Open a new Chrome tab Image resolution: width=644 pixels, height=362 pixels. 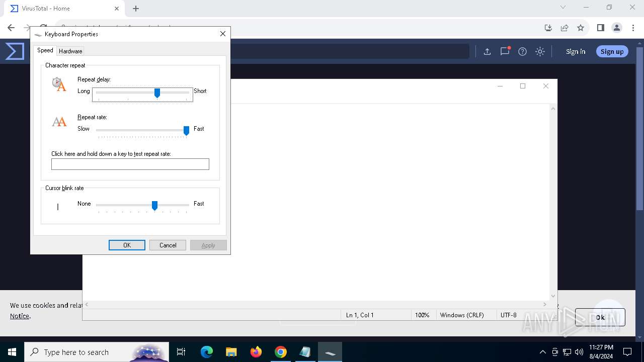click(136, 8)
